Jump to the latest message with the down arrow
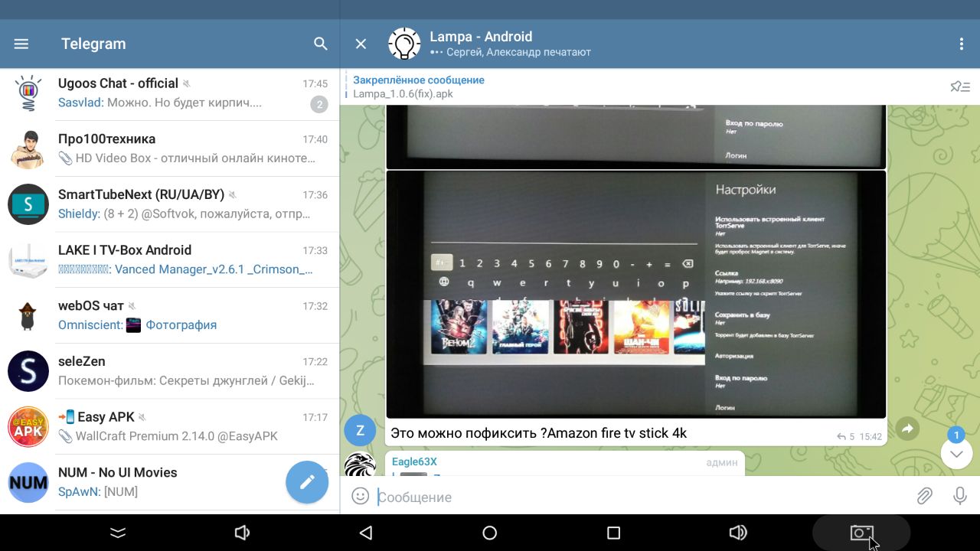980x551 pixels. (x=956, y=454)
